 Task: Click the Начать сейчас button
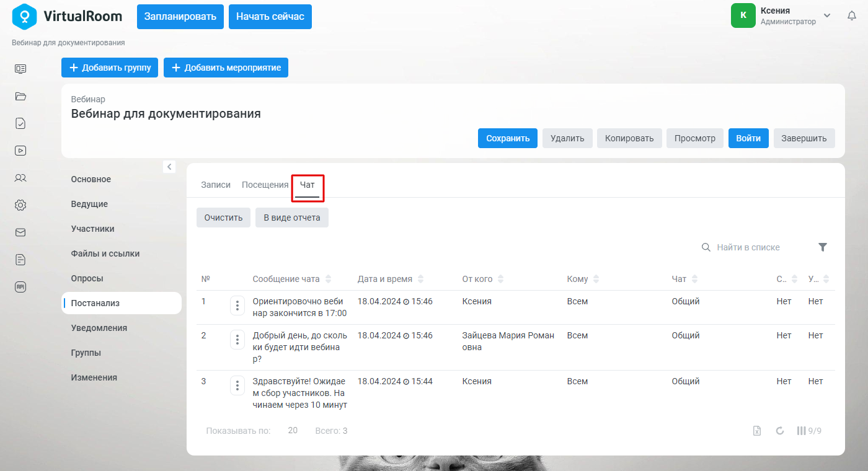point(270,17)
